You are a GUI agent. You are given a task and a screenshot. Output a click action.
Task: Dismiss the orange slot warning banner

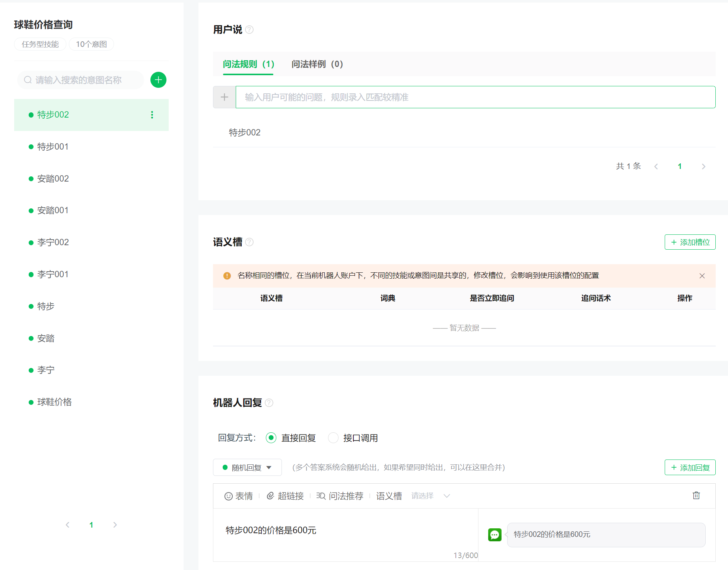(702, 276)
